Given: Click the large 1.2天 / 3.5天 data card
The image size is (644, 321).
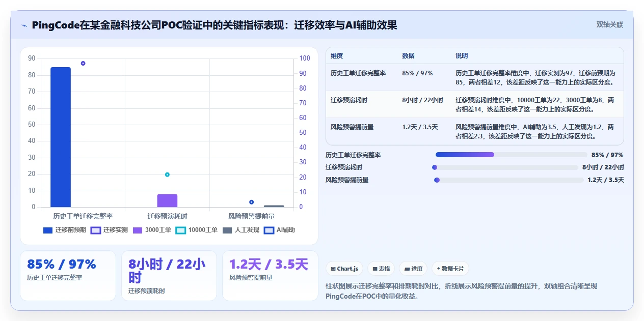Looking at the screenshot, I should click(x=270, y=276).
